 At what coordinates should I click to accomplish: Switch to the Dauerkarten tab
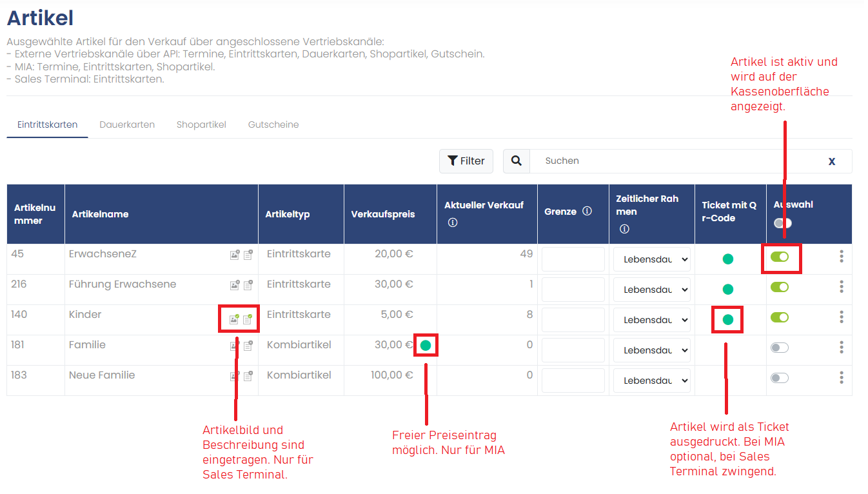pos(127,124)
